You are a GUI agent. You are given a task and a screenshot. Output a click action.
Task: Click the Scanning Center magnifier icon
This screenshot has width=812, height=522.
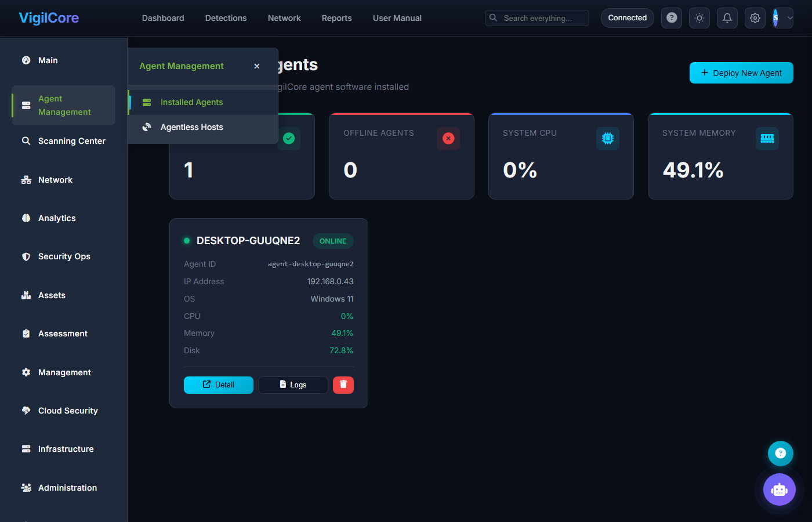click(x=26, y=141)
